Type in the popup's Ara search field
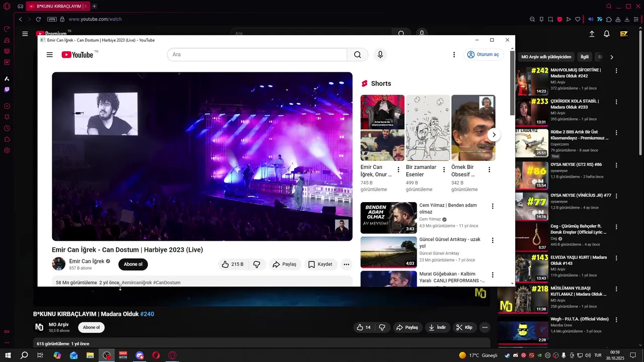Image resolution: width=644 pixels, height=362 pixels. point(257,55)
